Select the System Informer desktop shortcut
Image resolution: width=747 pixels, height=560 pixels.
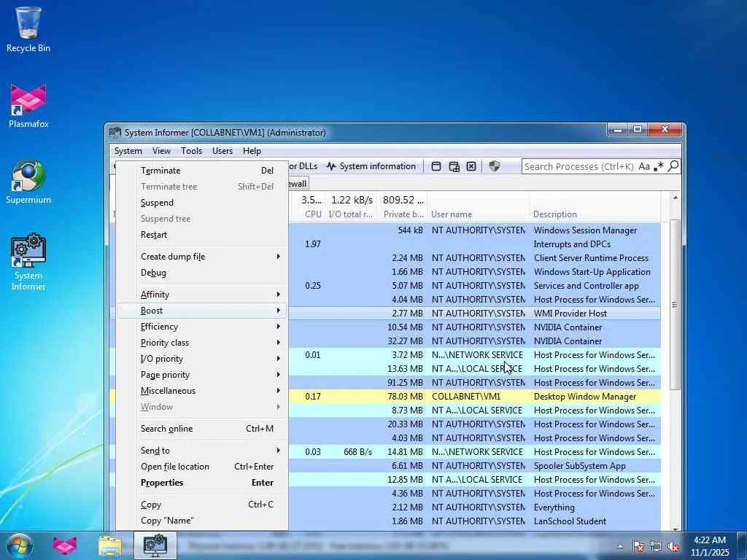(x=28, y=262)
